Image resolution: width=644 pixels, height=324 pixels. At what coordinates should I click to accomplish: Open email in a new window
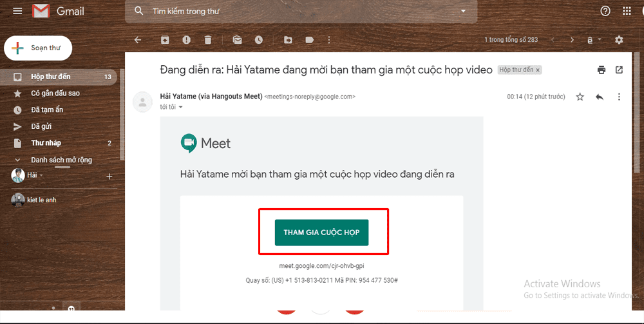click(619, 70)
